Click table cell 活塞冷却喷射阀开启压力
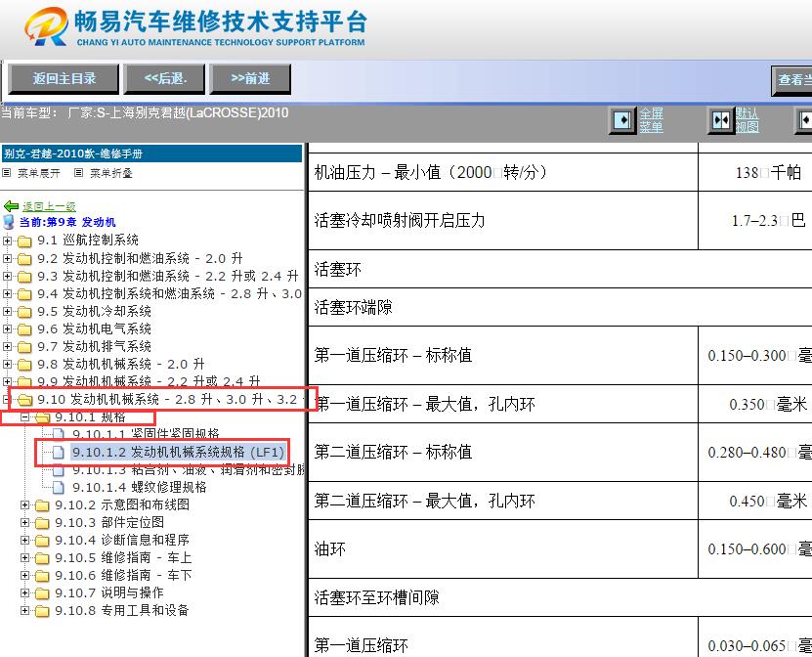812x657 pixels. coord(503,220)
